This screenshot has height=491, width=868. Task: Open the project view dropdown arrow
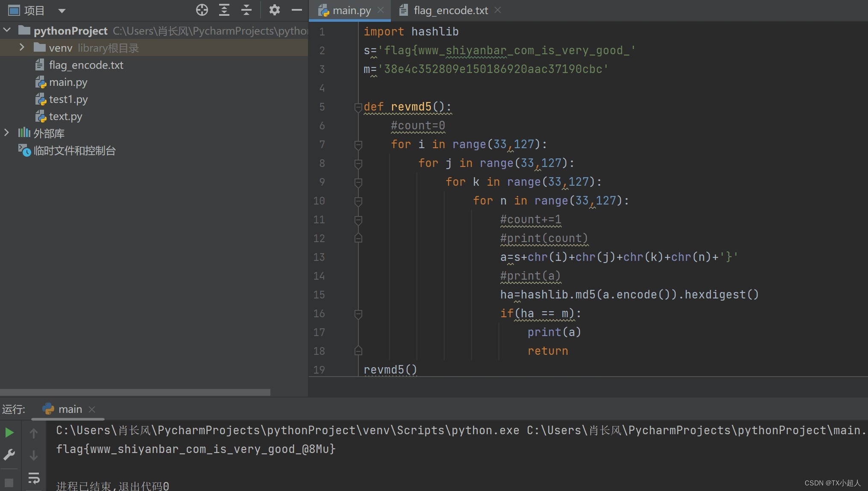(x=62, y=11)
